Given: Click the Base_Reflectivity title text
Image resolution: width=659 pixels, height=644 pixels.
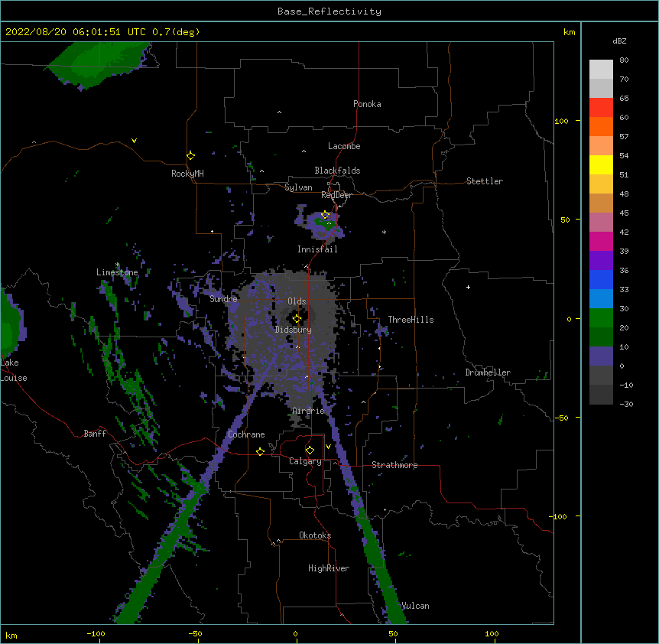Looking at the screenshot, I should pyautogui.click(x=329, y=11).
